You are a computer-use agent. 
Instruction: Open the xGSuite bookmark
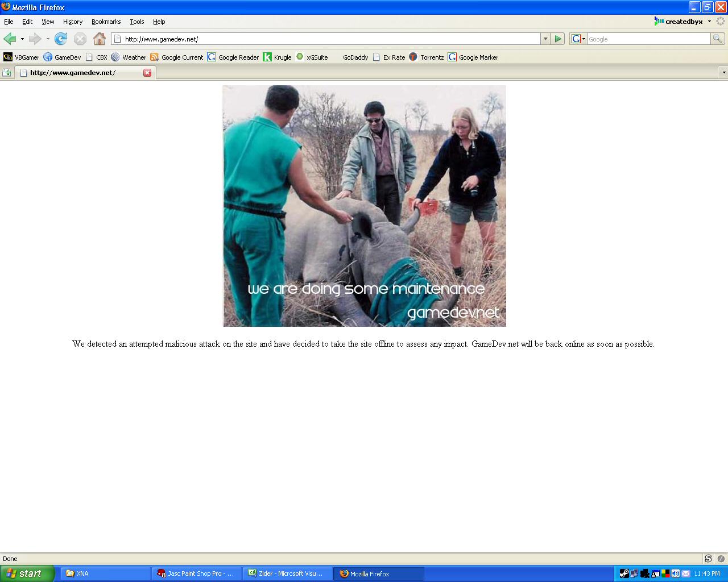312,57
